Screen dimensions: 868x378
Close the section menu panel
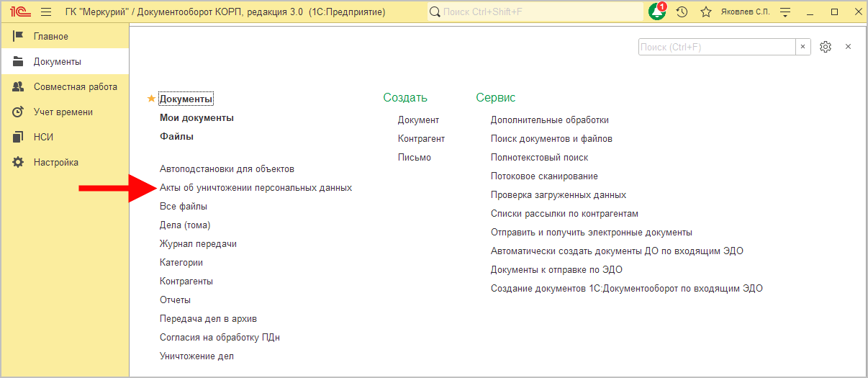[x=848, y=47]
